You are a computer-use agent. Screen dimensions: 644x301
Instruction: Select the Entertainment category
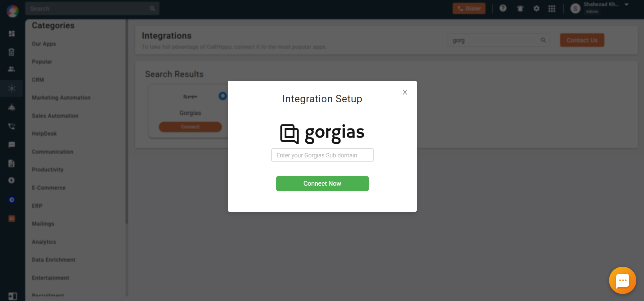(x=51, y=278)
